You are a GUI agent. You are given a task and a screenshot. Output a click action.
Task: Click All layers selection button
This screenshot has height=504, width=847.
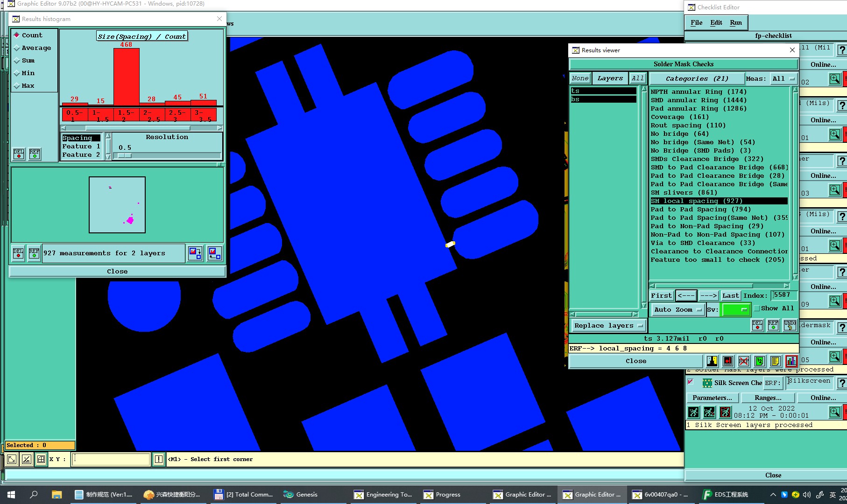pyautogui.click(x=637, y=78)
